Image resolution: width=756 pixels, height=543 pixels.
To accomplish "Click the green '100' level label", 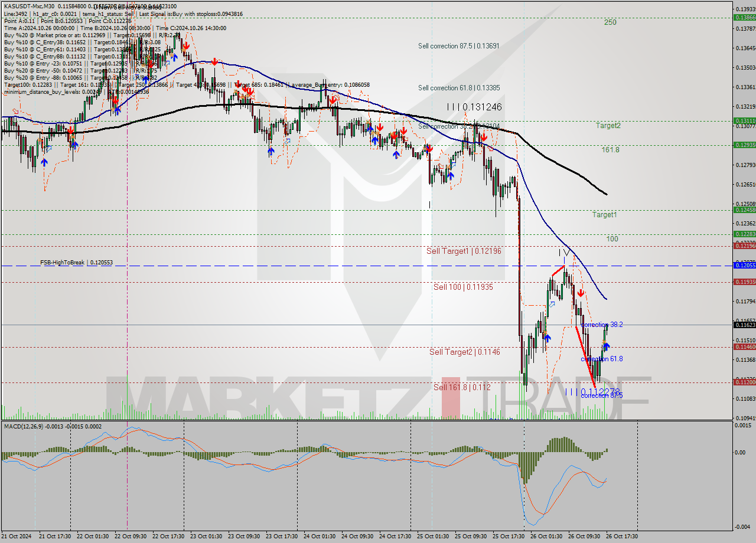I will (612, 239).
